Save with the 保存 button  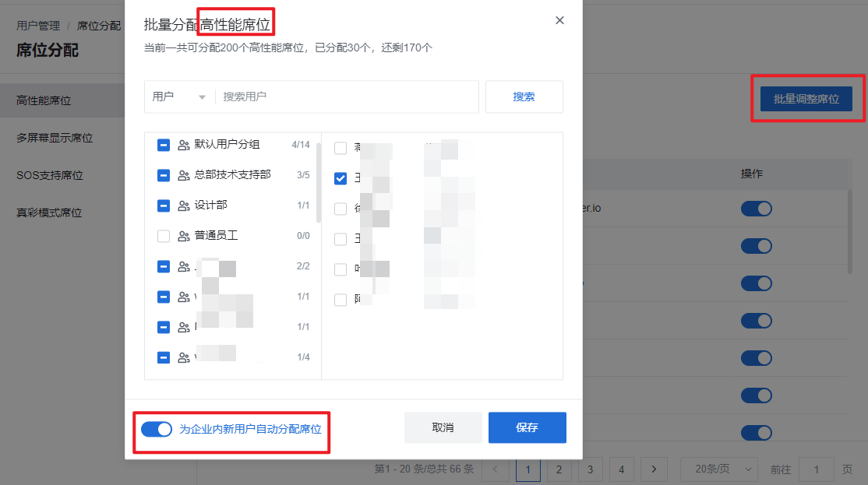527,427
